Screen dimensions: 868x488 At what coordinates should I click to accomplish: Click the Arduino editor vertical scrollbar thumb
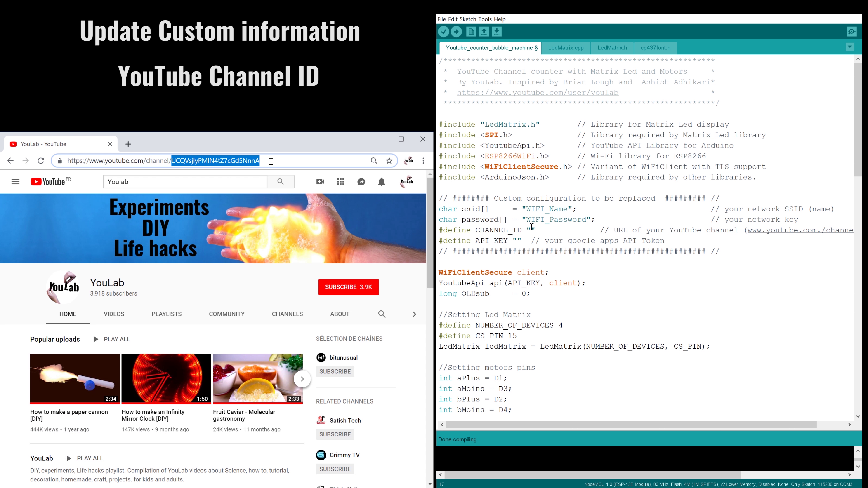[x=858, y=120]
